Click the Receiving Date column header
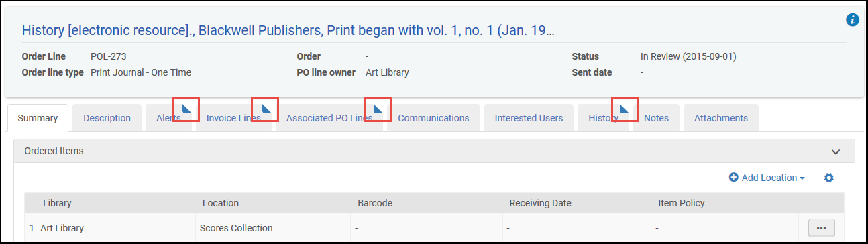Viewport: 868px width, 244px height. tap(540, 203)
